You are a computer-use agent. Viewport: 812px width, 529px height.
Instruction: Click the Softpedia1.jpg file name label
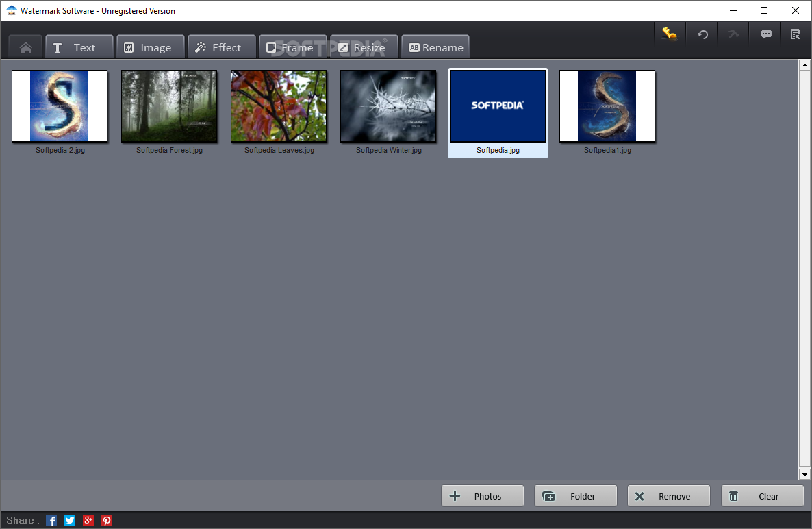point(607,150)
